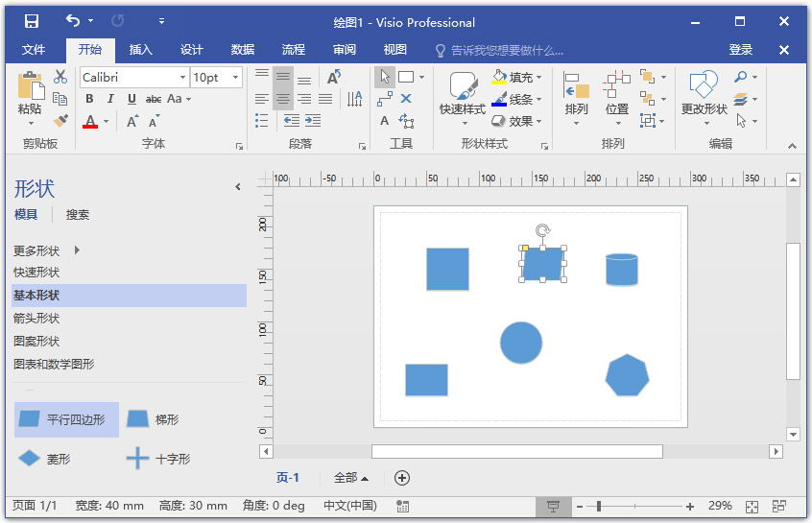Save the drawing with the floppy icon
This screenshot has height=523, width=812.
(x=32, y=21)
